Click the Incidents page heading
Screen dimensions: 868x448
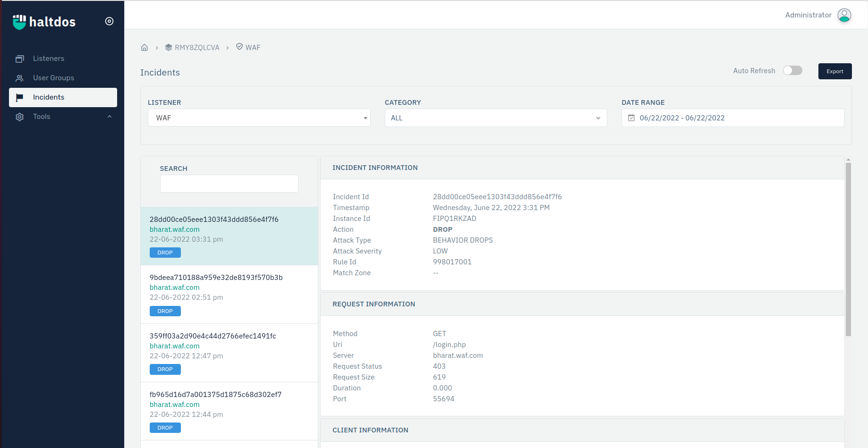[160, 72]
